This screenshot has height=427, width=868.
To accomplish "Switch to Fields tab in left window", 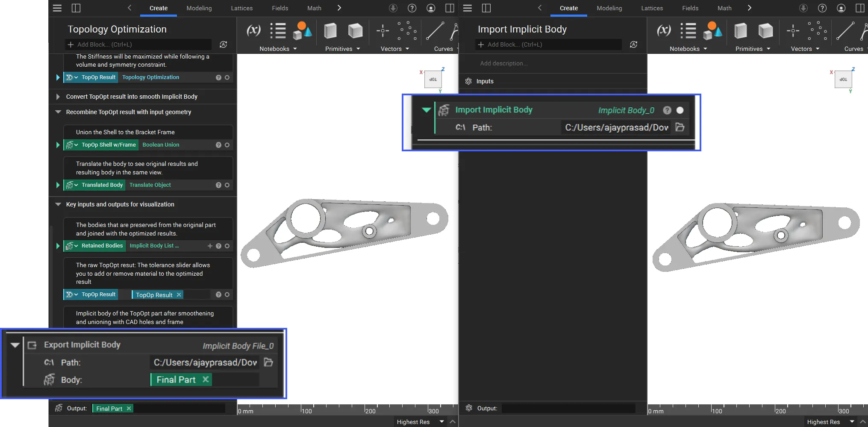I will coord(280,8).
